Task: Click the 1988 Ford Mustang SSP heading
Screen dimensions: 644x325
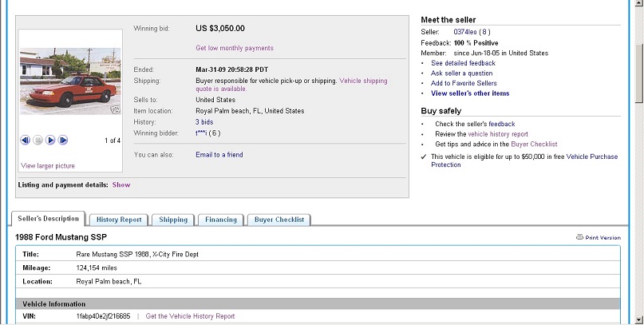Action: pos(61,237)
